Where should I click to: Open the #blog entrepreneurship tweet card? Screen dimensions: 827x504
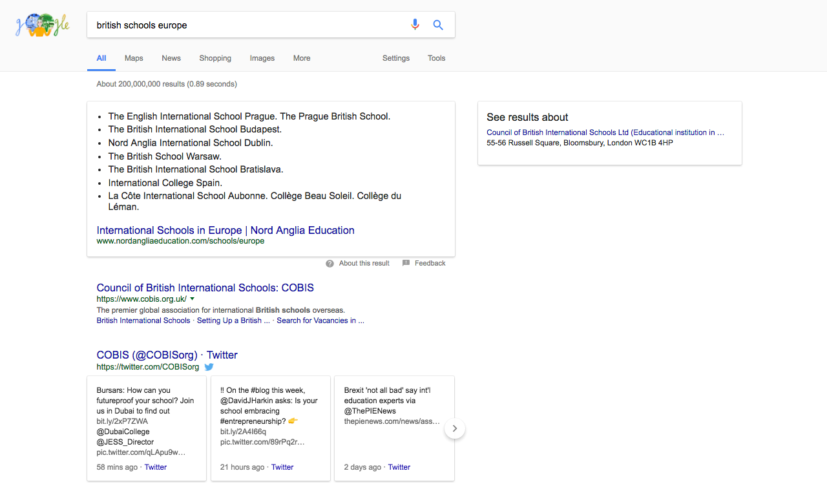click(x=271, y=428)
